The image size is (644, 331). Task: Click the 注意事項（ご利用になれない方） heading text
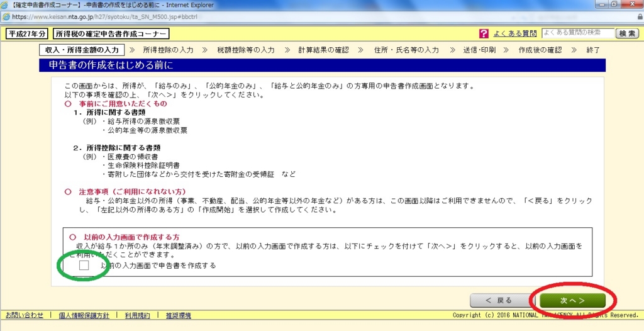pos(132,192)
